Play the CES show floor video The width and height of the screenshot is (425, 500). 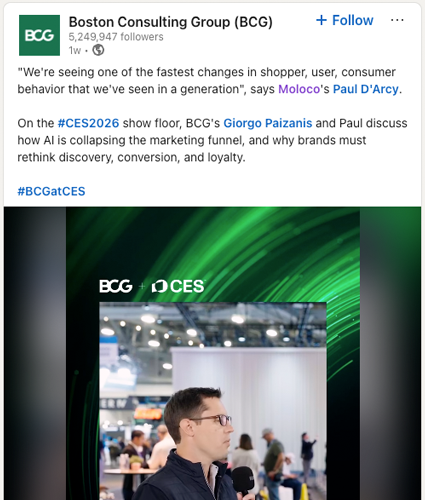pos(213,353)
